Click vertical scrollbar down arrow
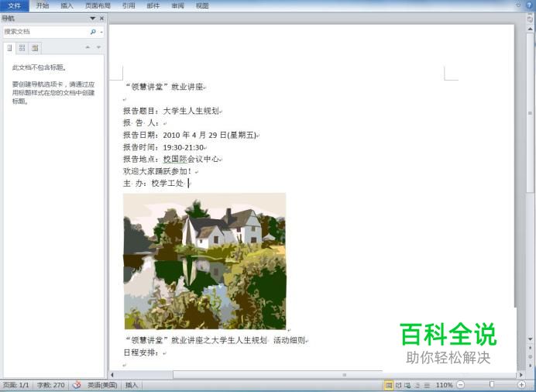The image size is (536, 392). (x=530, y=339)
